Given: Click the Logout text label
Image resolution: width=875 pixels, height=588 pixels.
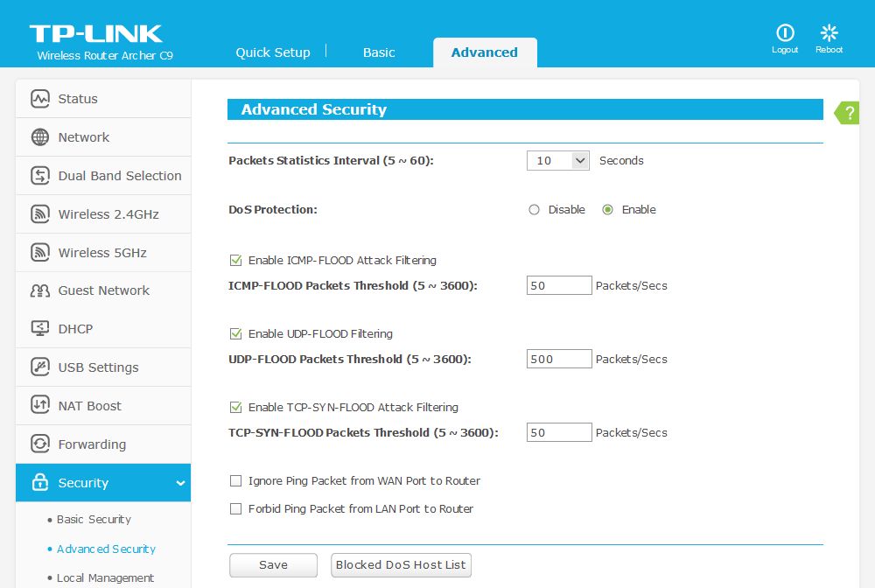Looking at the screenshot, I should (x=785, y=50).
